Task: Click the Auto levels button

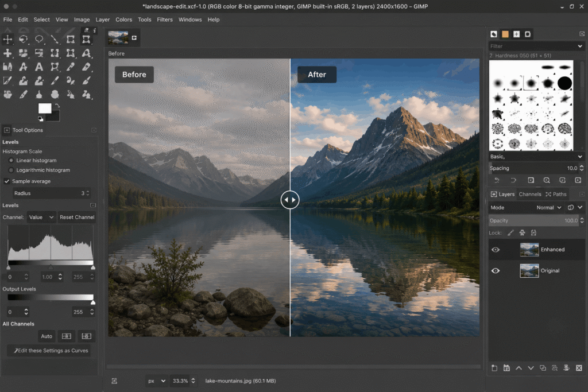Action: tap(47, 336)
